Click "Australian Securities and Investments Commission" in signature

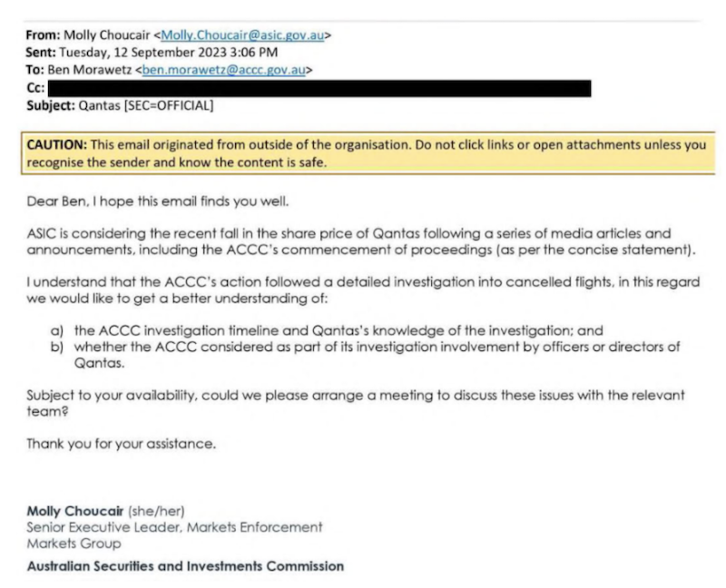(185, 566)
